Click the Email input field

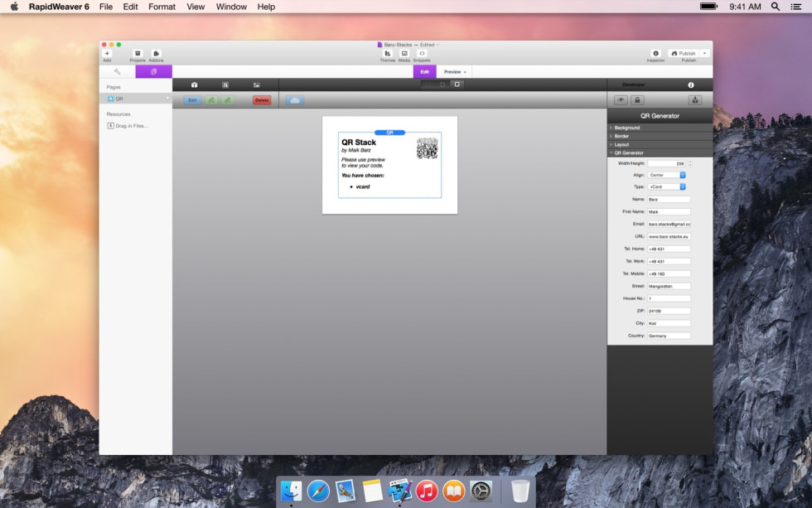(x=669, y=224)
